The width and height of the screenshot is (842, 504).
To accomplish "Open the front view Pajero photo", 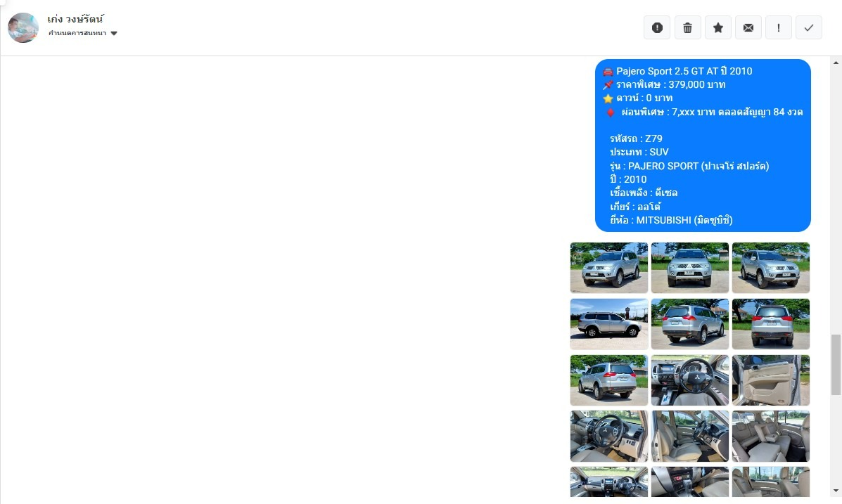I will pos(690,268).
